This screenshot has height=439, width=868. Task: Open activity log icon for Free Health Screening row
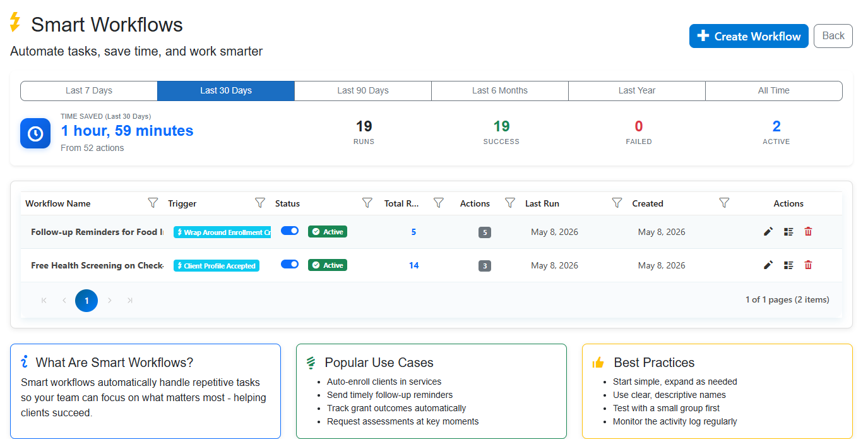point(788,265)
